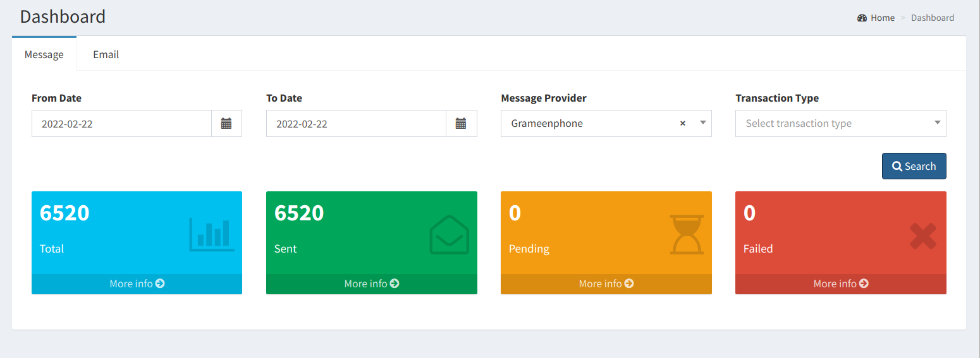This screenshot has height=358, width=980.
Task: Click the bar chart icon on Total card
Action: (212, 234)
